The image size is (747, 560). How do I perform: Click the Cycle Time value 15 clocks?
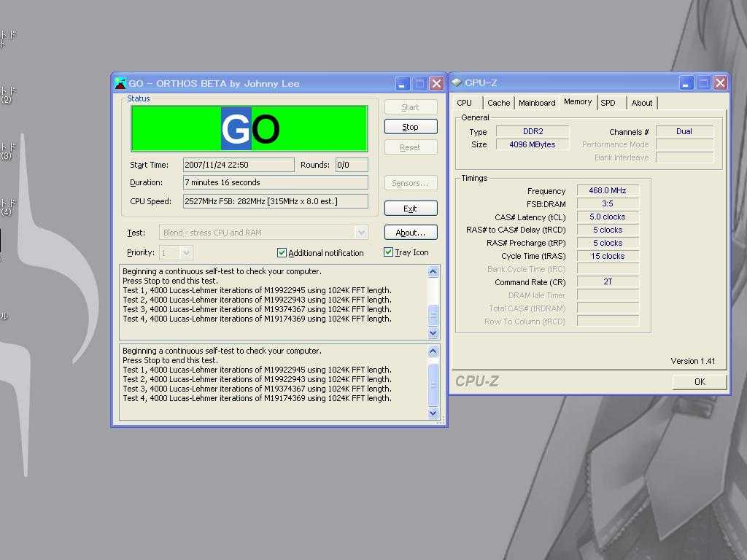[x=608, y=256]
